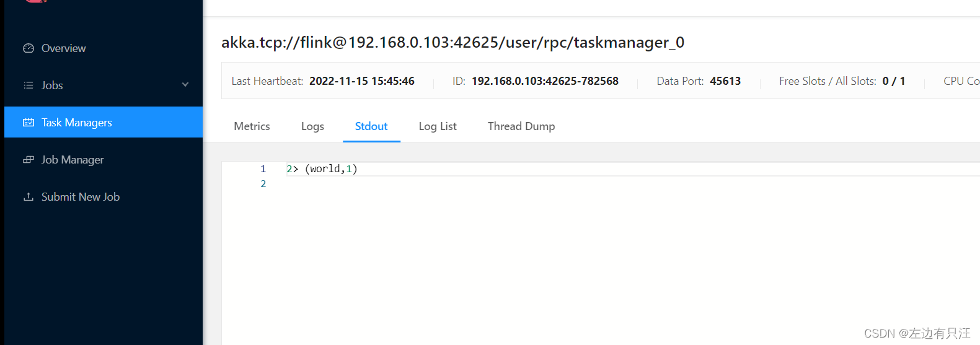980x345 pixels.
Task: Click the Jobs list icon in sidebar
Action: pyautogui.click(x=29, y=85)
